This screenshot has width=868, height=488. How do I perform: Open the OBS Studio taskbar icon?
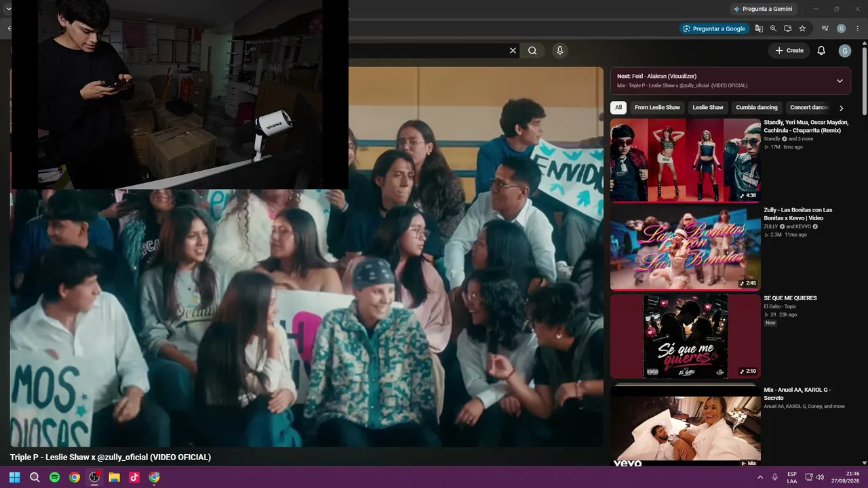pyautogui.click(x=94, y=477)
